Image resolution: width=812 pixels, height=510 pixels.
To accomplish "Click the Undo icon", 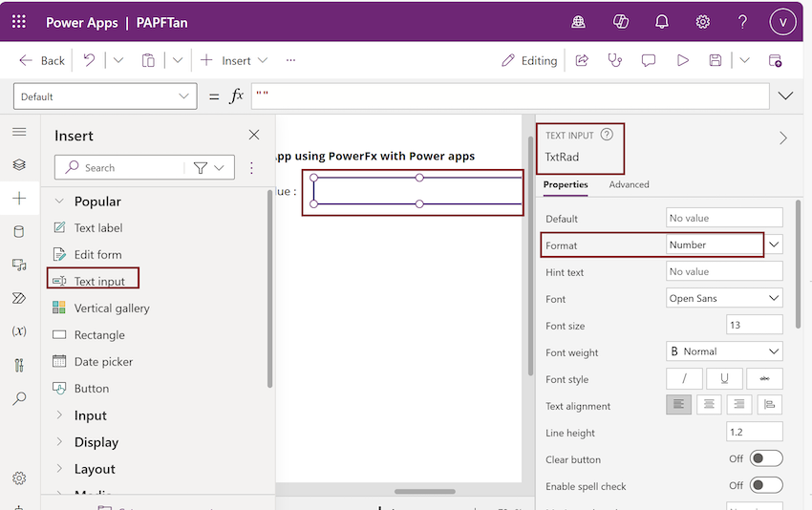I will click(89, 60).
